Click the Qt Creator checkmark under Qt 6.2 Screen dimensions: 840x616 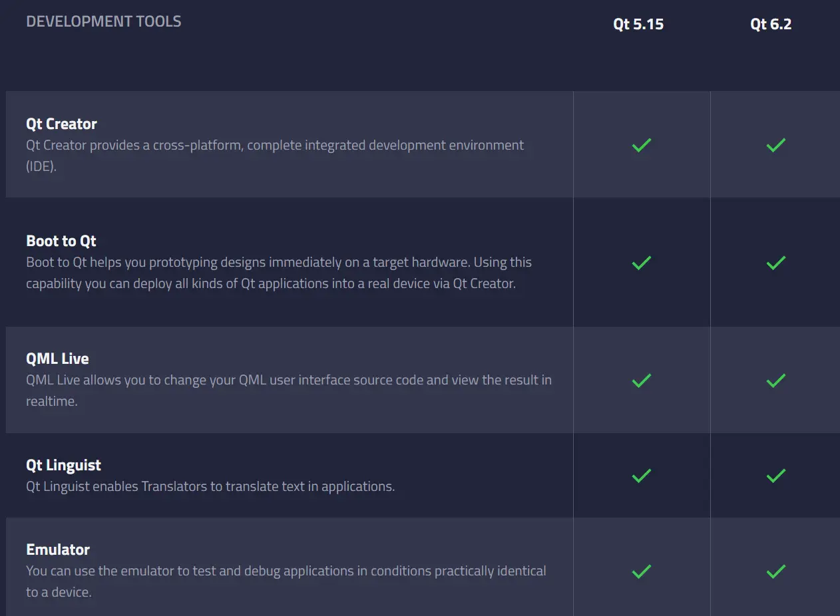[x=775, y=145]
